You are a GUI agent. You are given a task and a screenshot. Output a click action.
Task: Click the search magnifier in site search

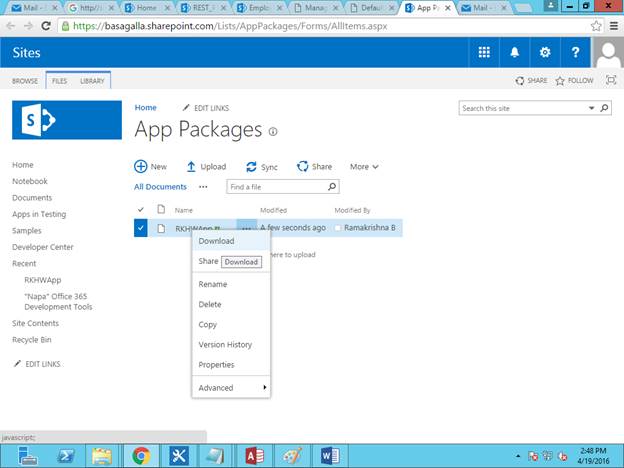[604, 108]
